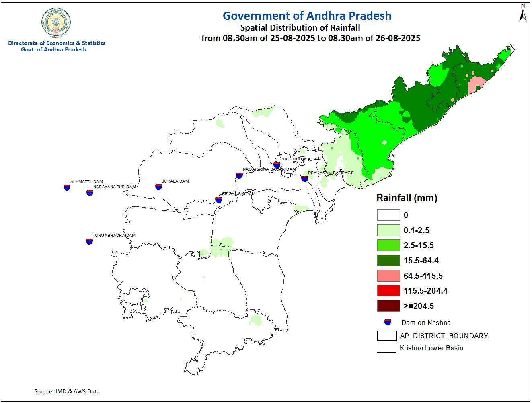Click the JURALA DAM label
532x403 pixels.
tap(175, 181)
